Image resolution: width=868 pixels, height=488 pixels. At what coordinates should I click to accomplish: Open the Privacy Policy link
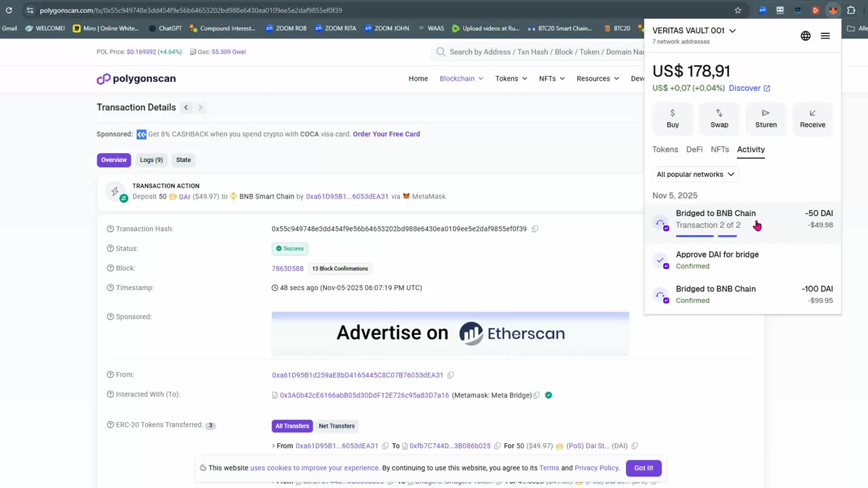597,468
